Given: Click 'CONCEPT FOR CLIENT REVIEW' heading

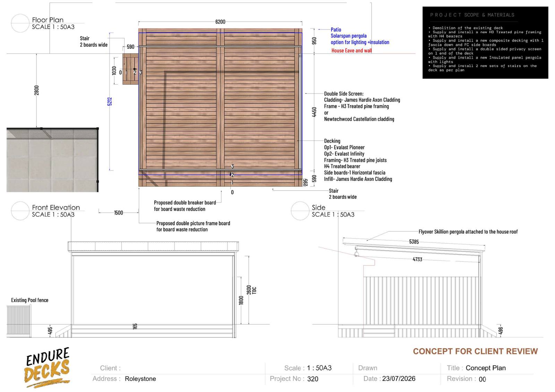Looking at the screenshot, I should click(x=475, y=351).
